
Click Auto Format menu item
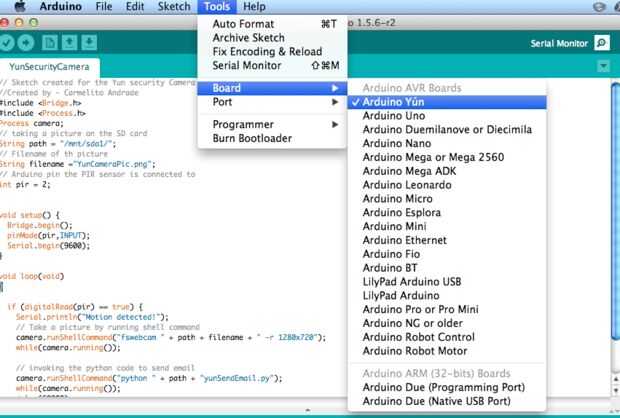[x=272, y=24]
